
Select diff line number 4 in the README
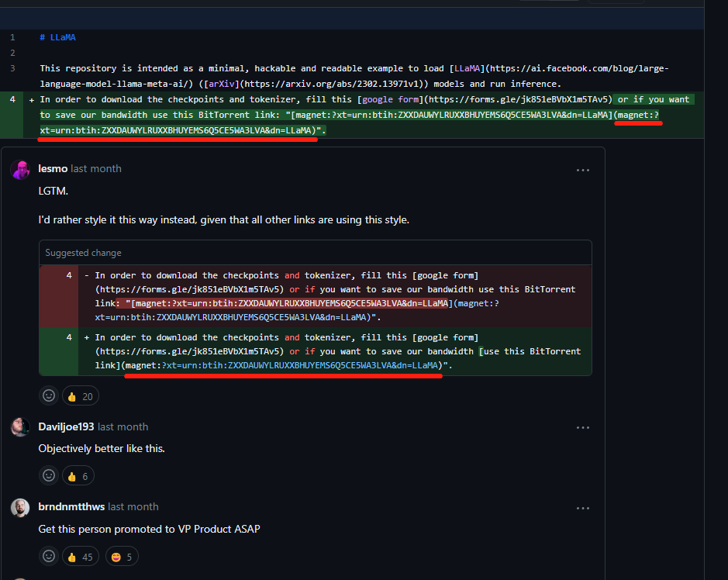pyautogui.click(x=12, y=99)
